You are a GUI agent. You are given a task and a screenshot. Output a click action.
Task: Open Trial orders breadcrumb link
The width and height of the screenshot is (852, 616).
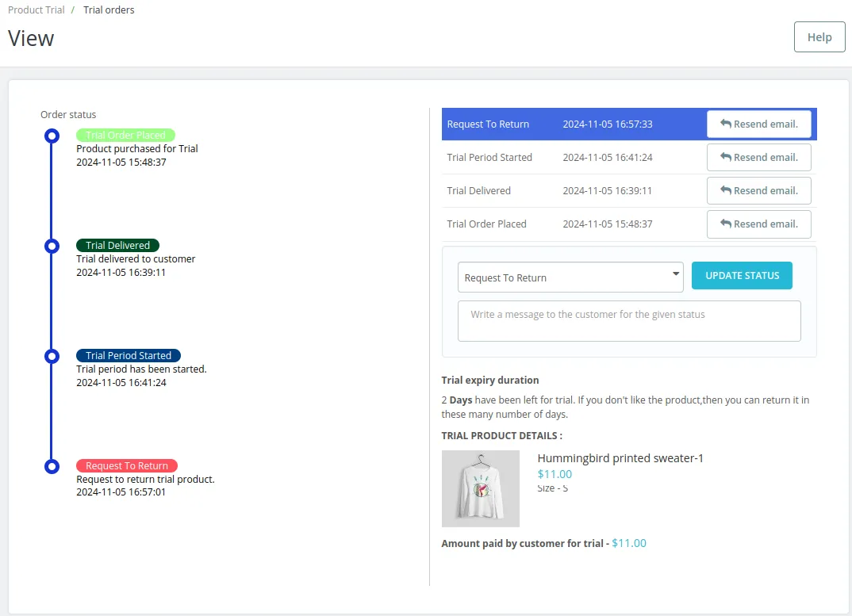pos(109,10)
